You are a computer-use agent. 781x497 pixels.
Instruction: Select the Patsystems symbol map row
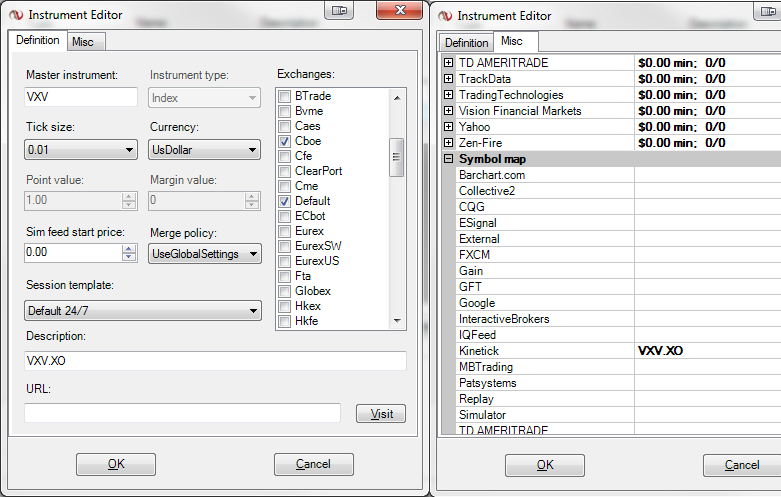[618, 383]
